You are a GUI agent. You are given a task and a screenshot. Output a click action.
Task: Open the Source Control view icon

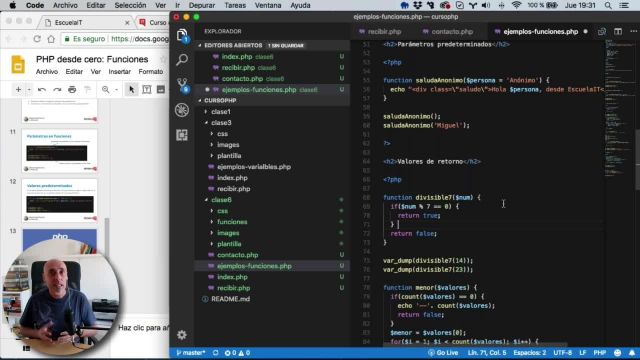(182, 85)
